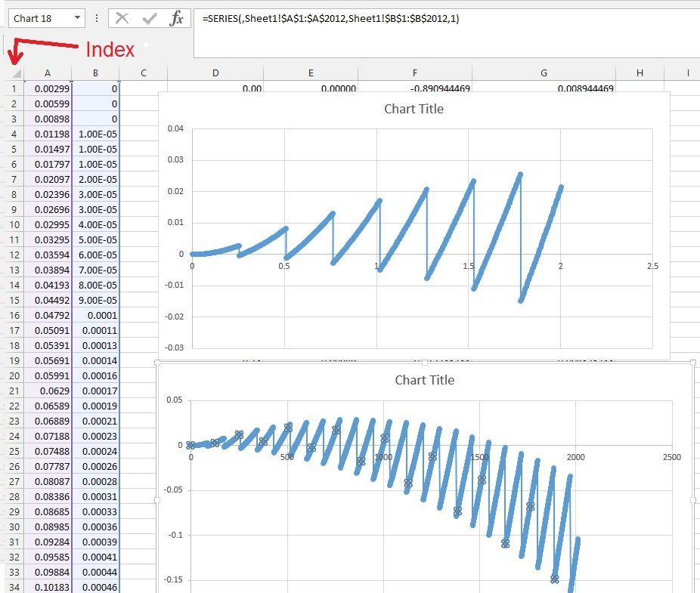This screenshot has width=700, height=593.
Task: Select row 34 header
Action: (x=14, y=587)
